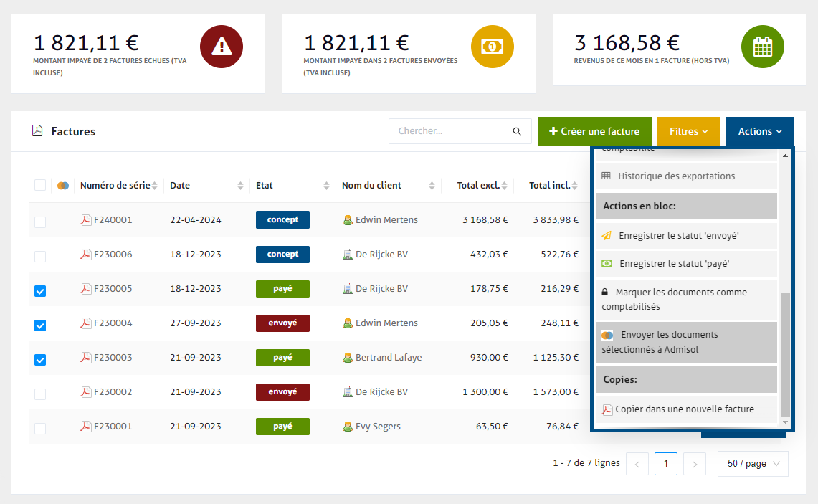Click the person icon beside Evy Segers
Image resolution: width=818 pixels, height=504 pixels.
(348, 427)
